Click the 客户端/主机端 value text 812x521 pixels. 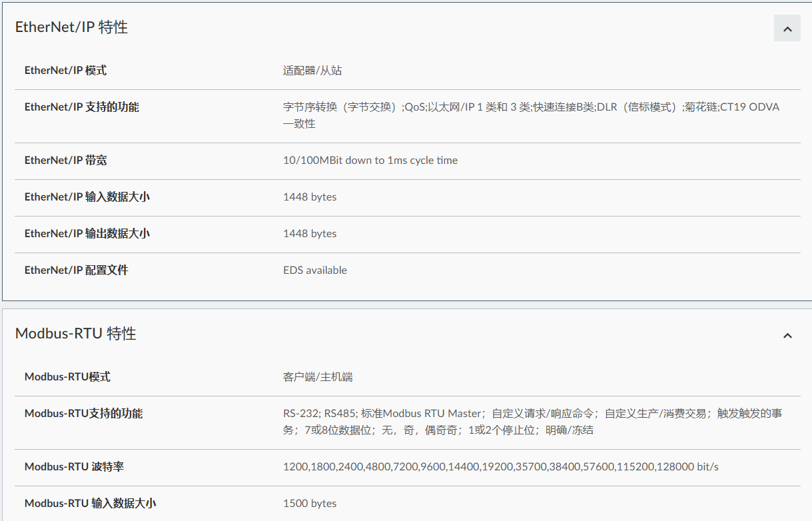318,377
